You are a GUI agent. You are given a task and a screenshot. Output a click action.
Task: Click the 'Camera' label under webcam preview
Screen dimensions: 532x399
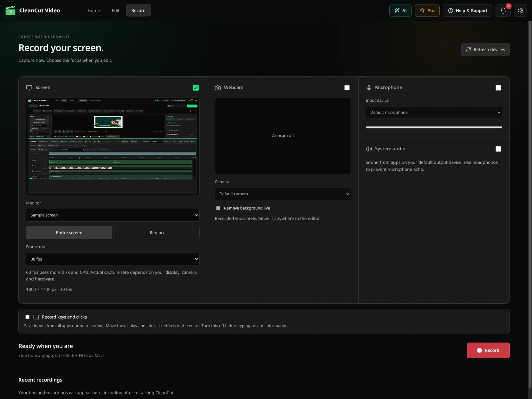click(x=222, y=182)
